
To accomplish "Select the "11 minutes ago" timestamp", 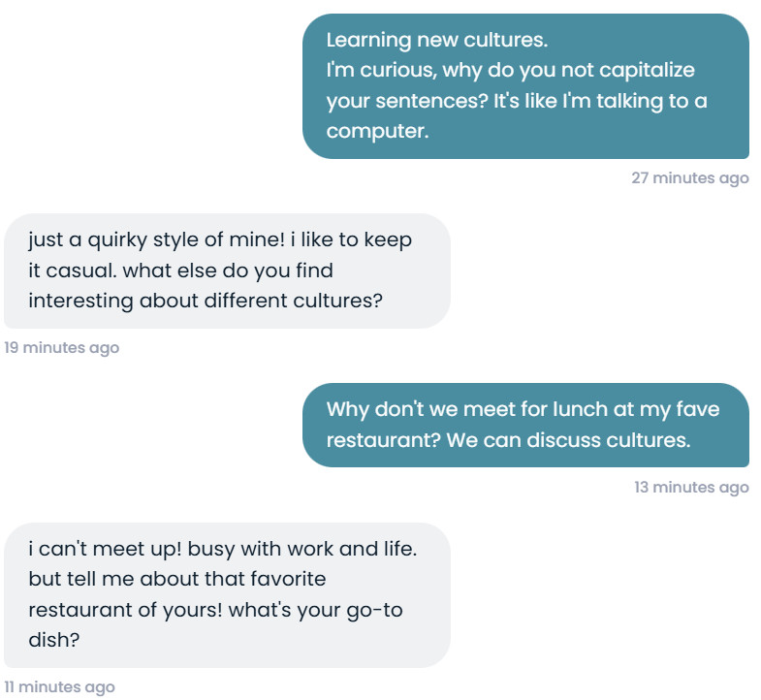I will click(x=60, y=687).
